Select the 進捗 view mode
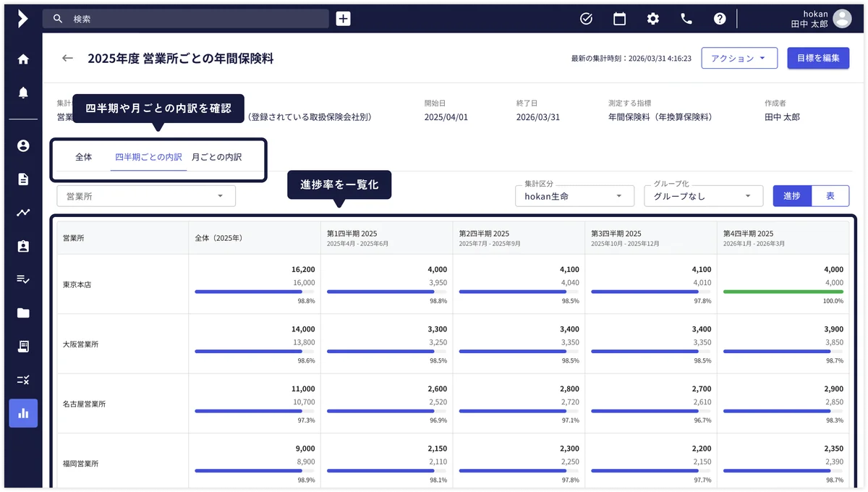Screen dimensions: 868x492 tap(791, 195)
